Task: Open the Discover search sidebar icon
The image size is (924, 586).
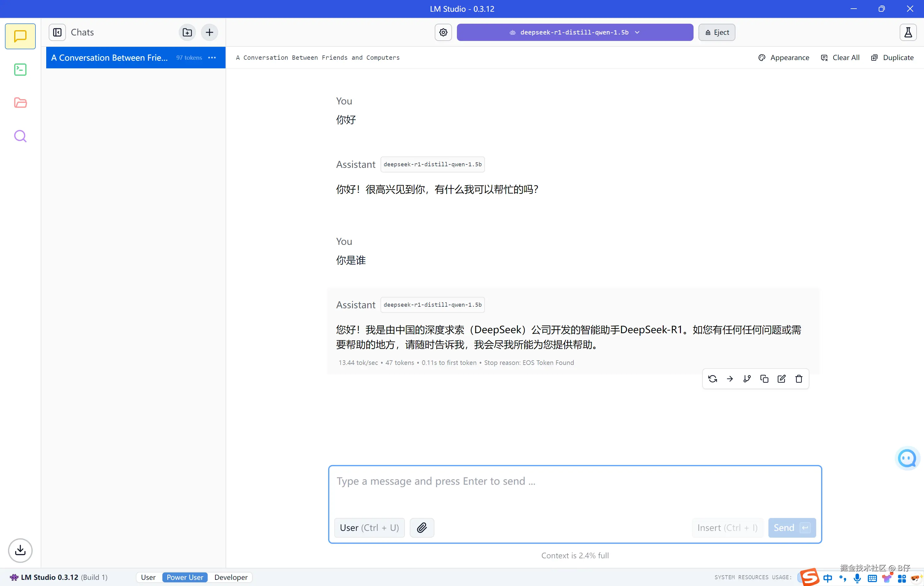Action: coord(20,136)
